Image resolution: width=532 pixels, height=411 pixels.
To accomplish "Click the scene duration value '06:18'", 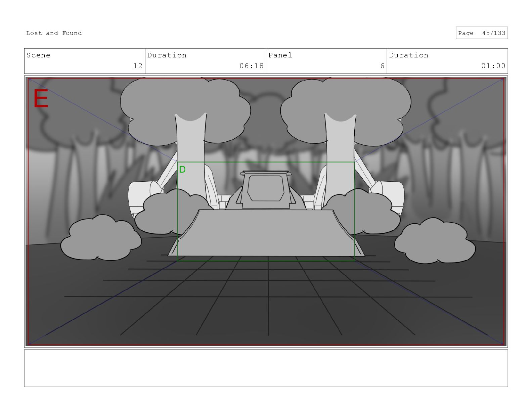I will 252,66.
